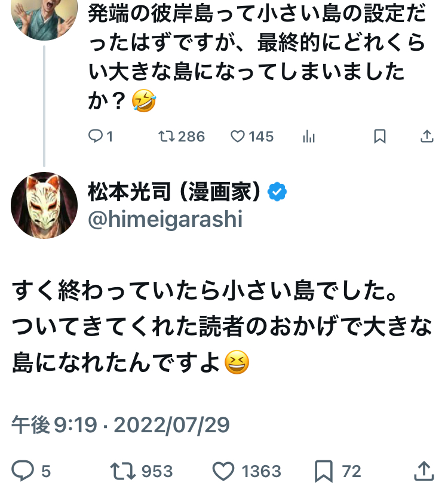Share the first tweet
This screenshot has width=448, height=483.
click(x=426, y=137)
